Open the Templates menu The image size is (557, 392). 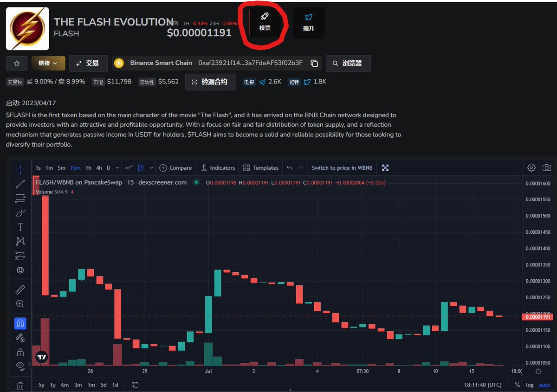point(260,168)
